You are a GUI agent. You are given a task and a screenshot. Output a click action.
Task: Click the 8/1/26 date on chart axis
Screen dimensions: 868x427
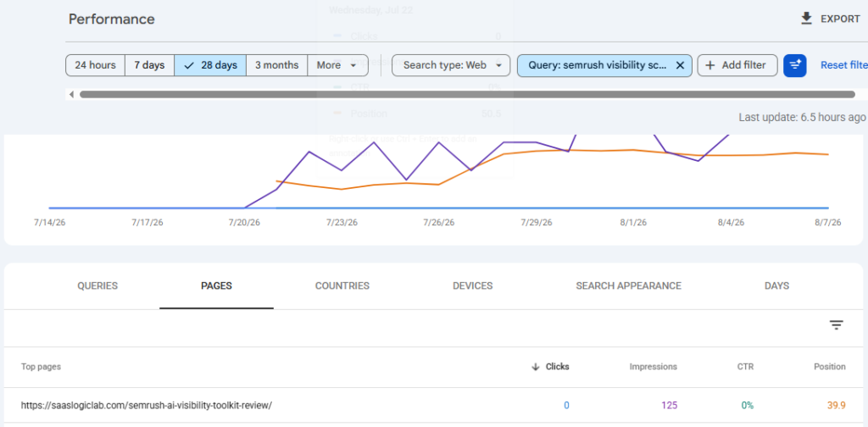[632, 222]
